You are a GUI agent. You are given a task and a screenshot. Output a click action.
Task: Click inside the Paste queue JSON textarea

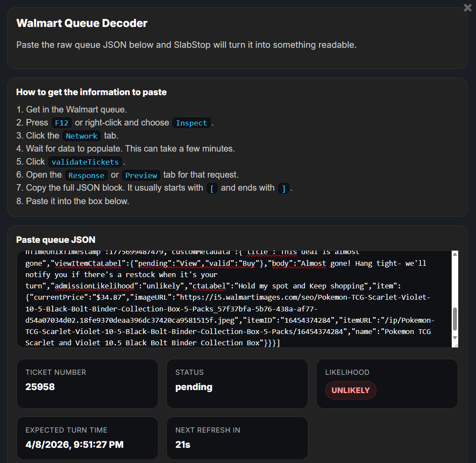[234, 299]
